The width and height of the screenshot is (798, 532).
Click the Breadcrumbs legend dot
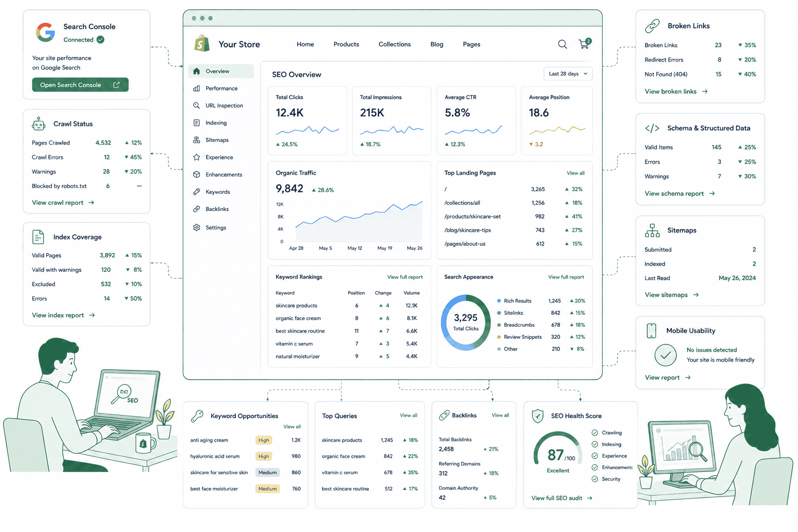tap(499, 325)
